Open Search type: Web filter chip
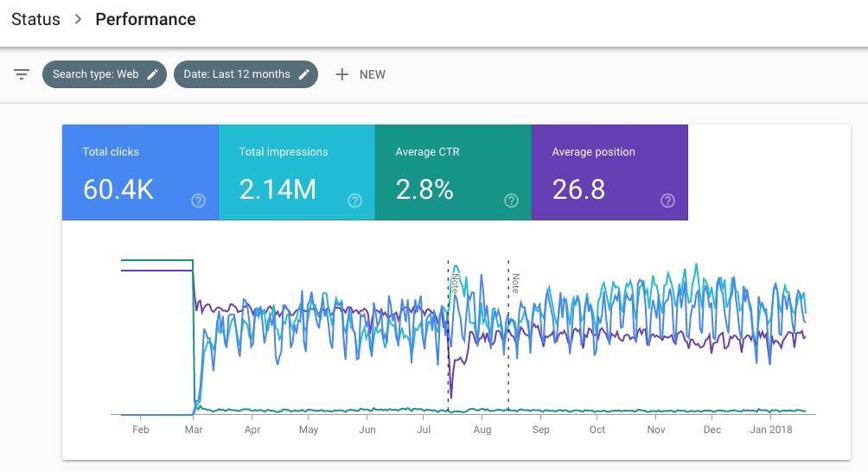This screenshot has width=868, height=472. pos(104,74)
